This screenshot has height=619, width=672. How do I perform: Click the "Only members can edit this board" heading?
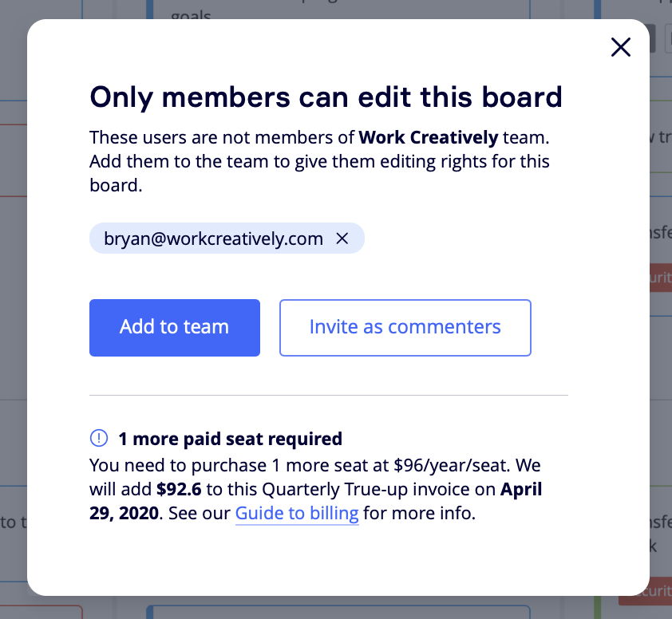click(x=326, y=97)
